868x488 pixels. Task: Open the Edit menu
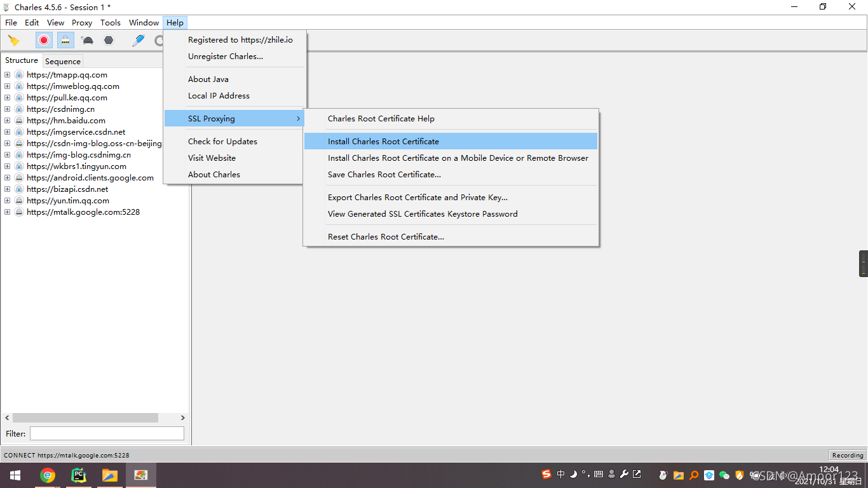tap(32, 22)
